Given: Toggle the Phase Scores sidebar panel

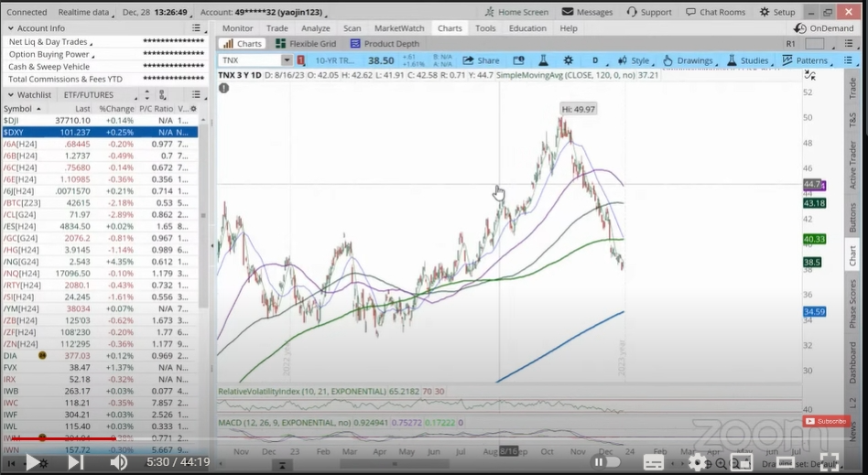Looking at the screenshot, I should click(x=852, y=303).
